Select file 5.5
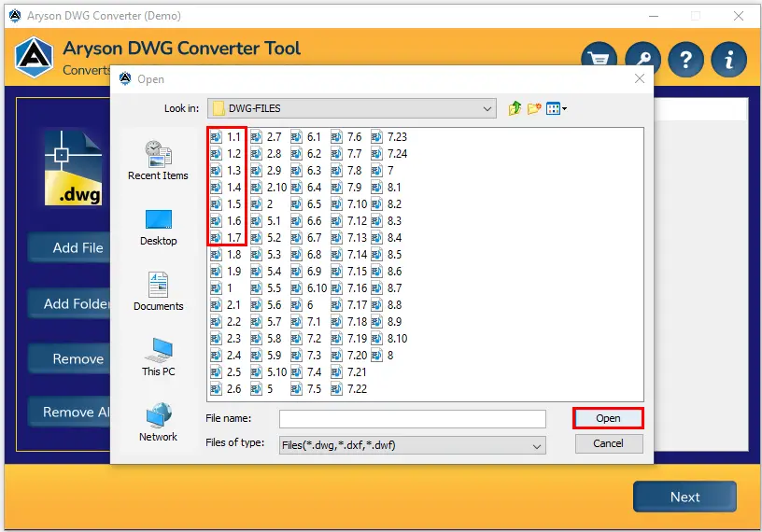762x532 pixels. tap(266, 288)
